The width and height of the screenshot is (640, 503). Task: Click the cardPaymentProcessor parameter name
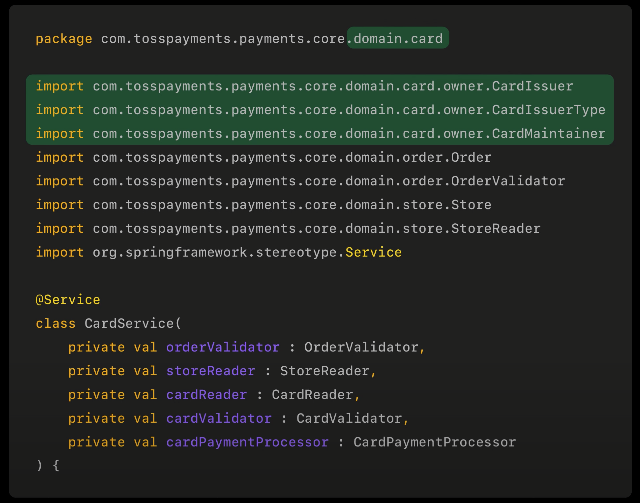click(247, 442)
